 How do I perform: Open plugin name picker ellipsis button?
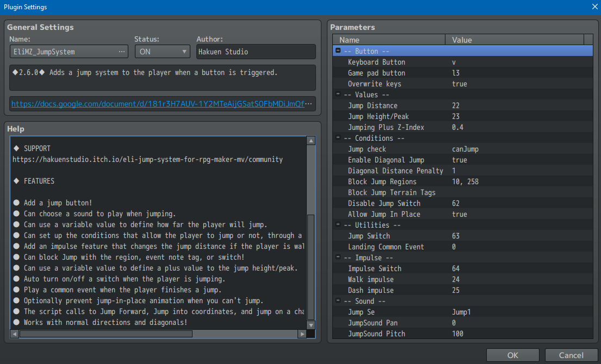click(121, 52)
